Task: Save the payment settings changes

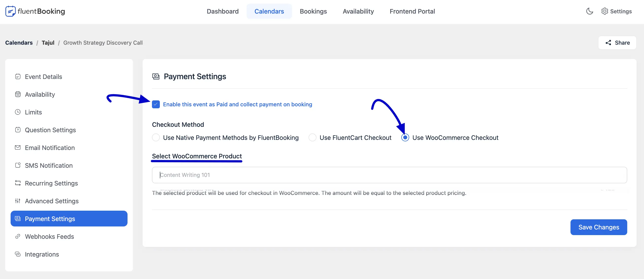Action: click(x=599, y=227)
